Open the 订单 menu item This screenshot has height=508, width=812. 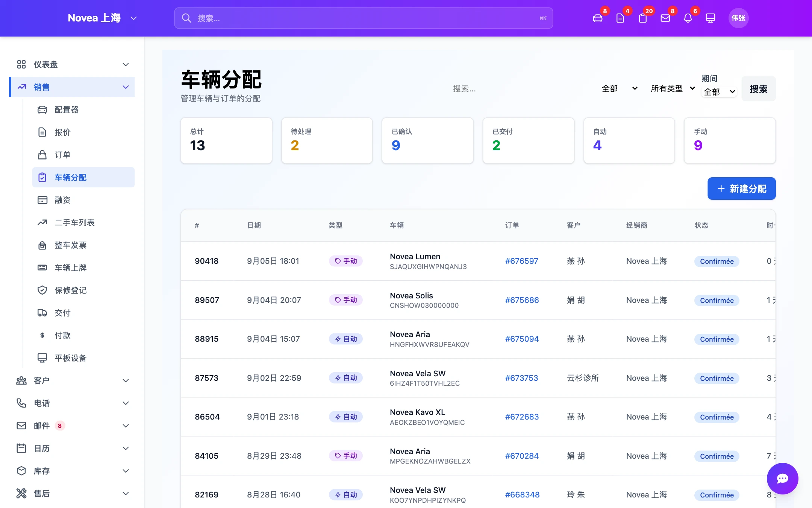pos(83,155)
